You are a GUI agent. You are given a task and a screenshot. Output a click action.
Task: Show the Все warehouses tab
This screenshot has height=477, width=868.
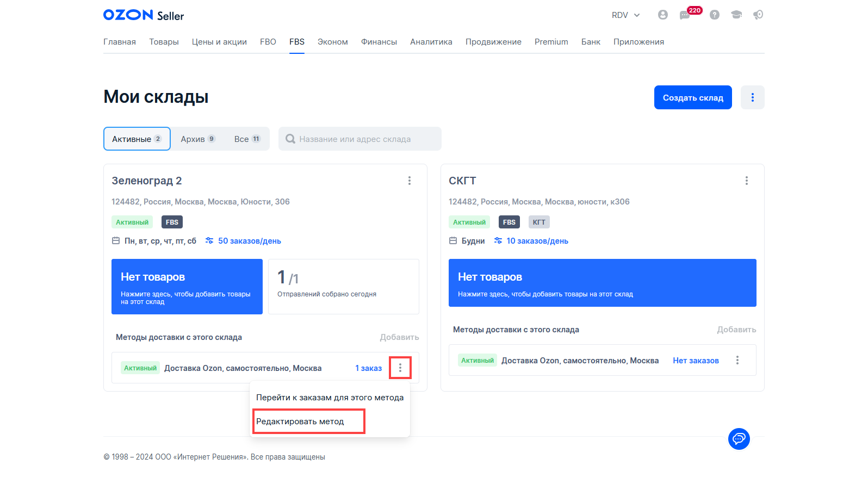click(247, 139)
